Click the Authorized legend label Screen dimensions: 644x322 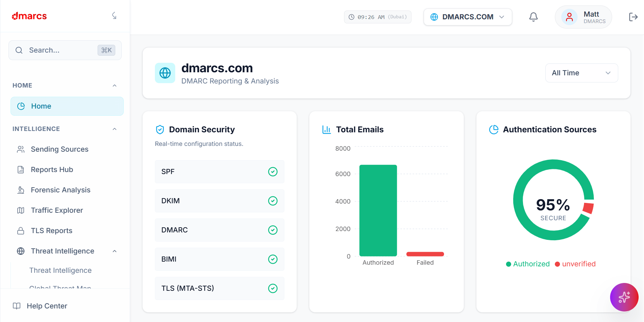pos(531,264)
